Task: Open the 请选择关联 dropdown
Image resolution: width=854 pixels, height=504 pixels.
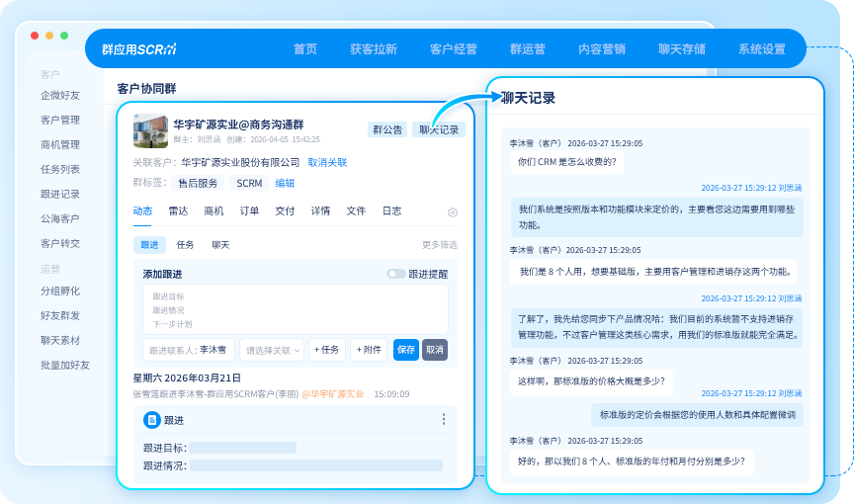Action: click(x=272, y=350)
